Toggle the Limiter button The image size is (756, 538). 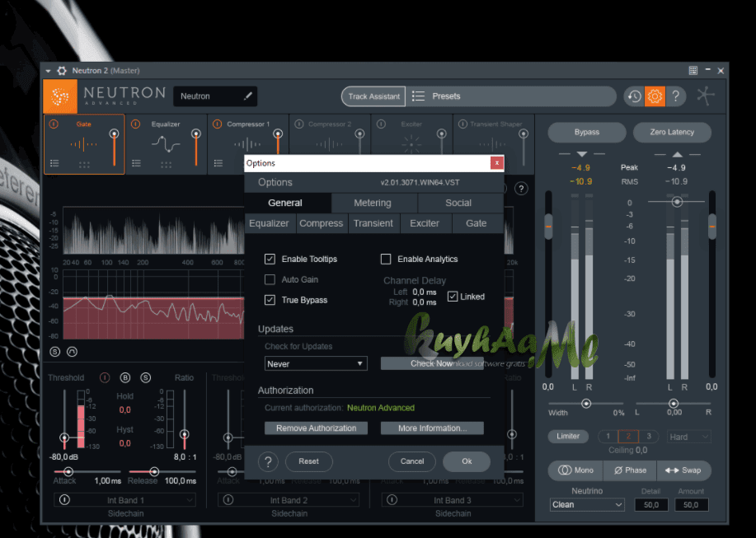tap(568, 437)
